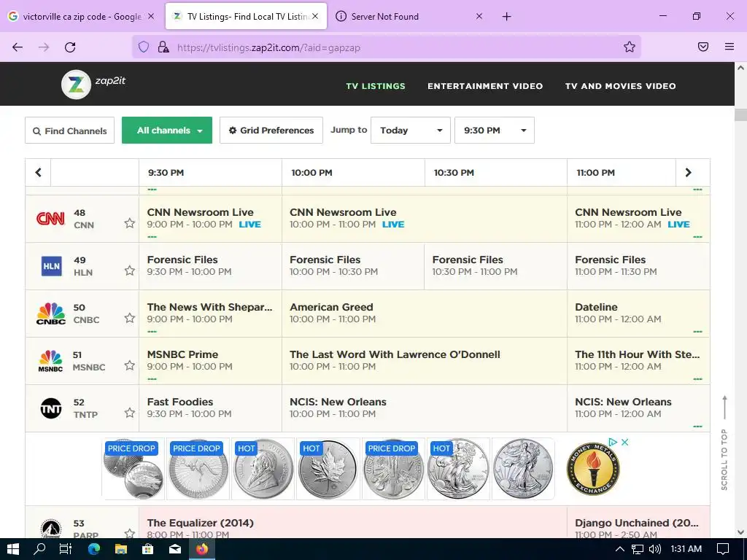Screen dimensions: 747x560
Task: Open Grid Preferences
Action: (271, 130)
